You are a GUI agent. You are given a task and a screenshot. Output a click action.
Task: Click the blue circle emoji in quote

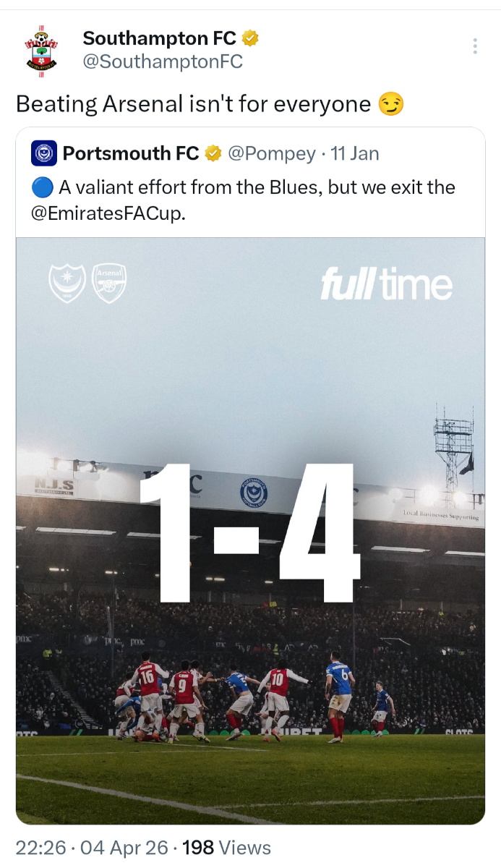coord(42,188)
